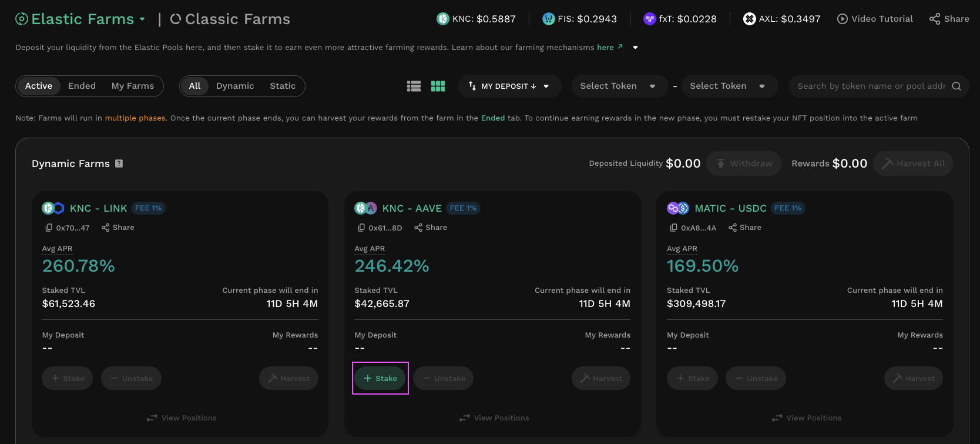Viewport: 980px width, 444px height.
Task: Share the KNC - LINK farm
Action: coord(118,228)
